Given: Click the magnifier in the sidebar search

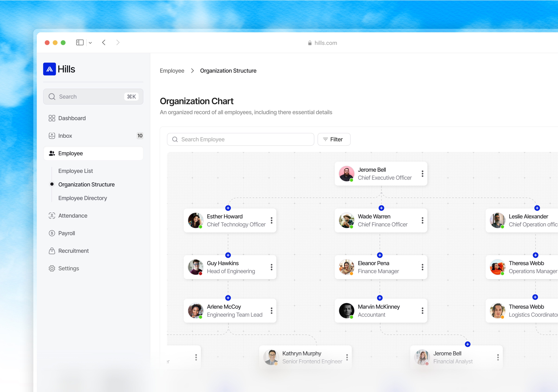Looking at the screenshot, I should (52, 97).
